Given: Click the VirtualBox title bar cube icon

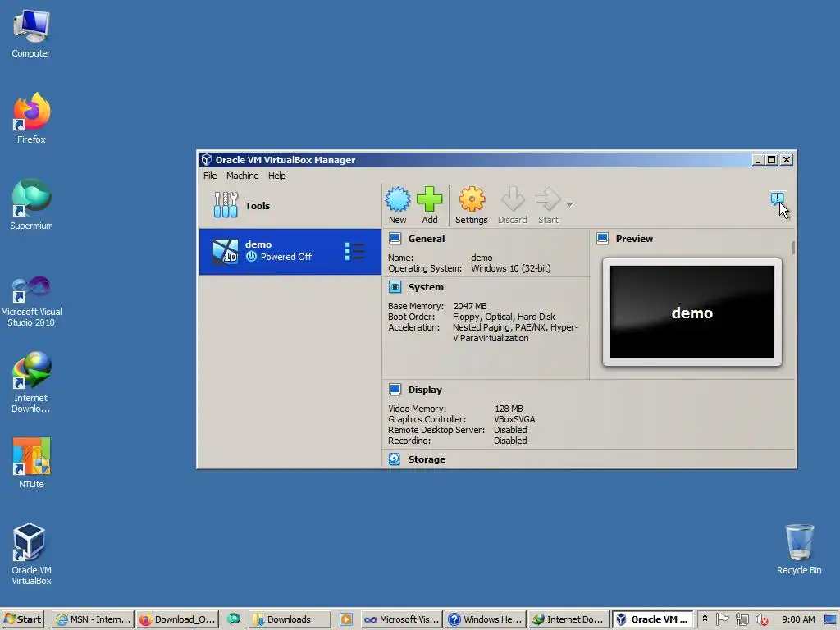Looking at the screenshot, I should [207, 160].
